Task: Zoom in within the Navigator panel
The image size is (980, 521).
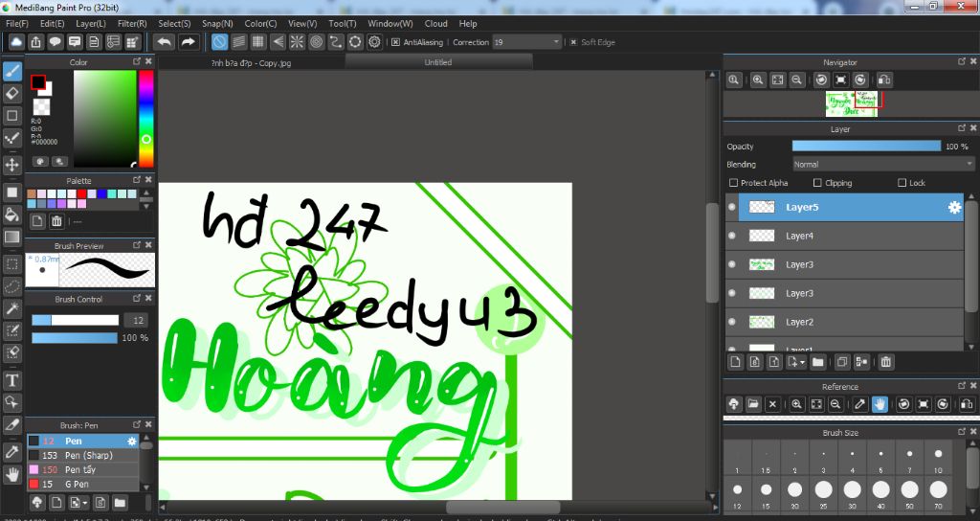Action: tap(758, 79)
